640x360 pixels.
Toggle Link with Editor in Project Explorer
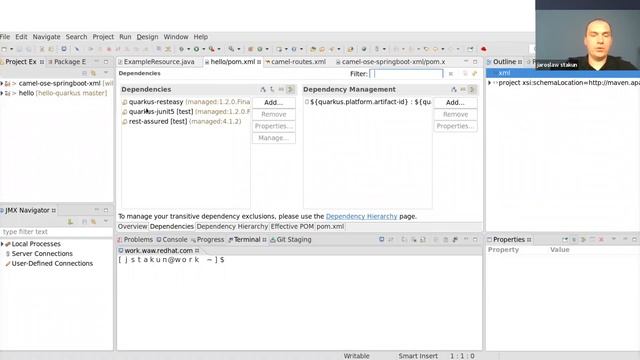pos(93,73)
